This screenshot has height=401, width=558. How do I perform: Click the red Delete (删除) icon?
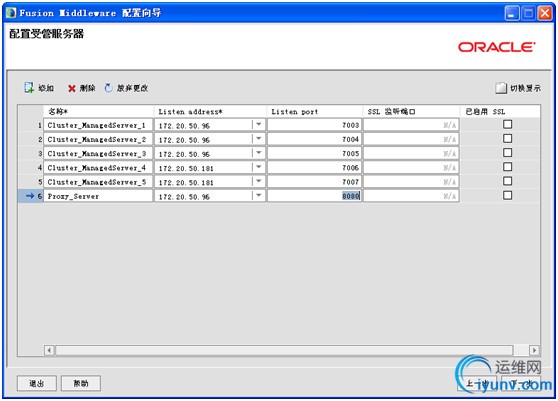72,88
